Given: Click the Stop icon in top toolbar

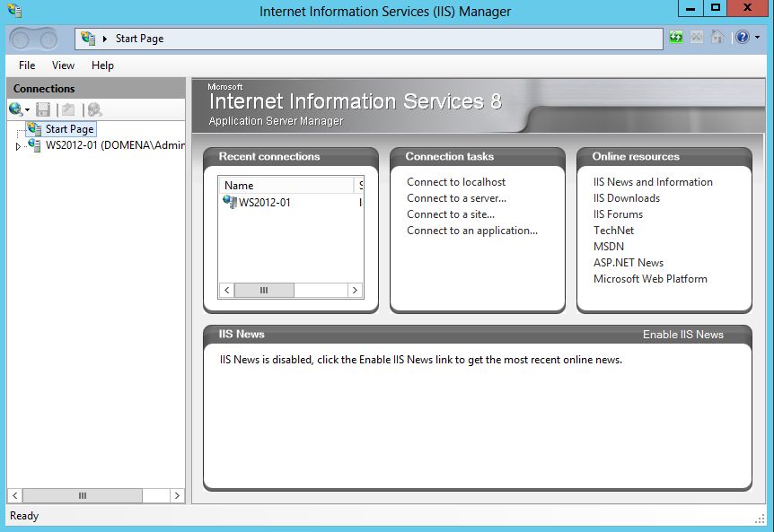Looking at the screenshot, I should click(697, 37).
